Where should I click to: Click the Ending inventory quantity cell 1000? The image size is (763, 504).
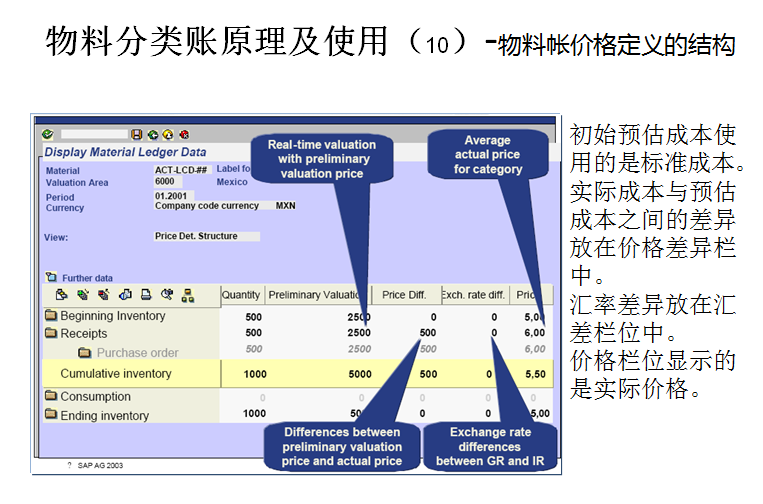254,414
